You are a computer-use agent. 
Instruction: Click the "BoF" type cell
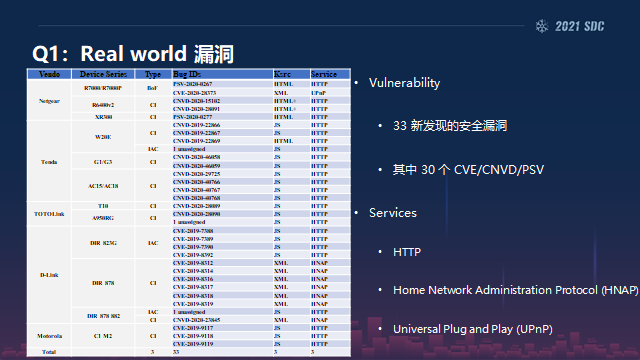(153, 88)
